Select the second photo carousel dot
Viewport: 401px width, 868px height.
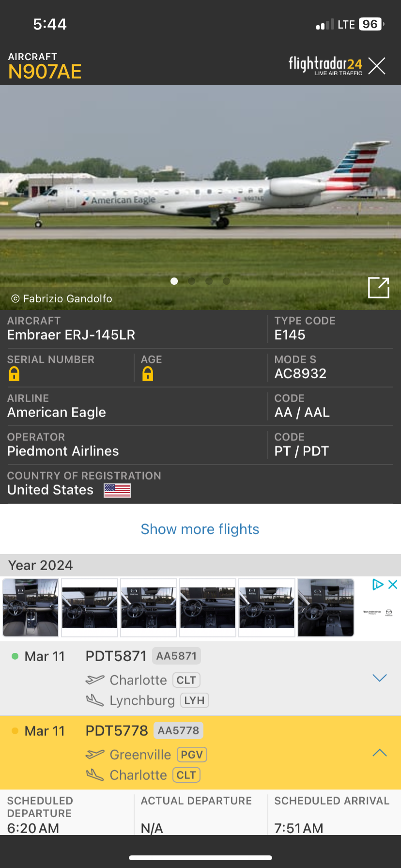(192, 281)
